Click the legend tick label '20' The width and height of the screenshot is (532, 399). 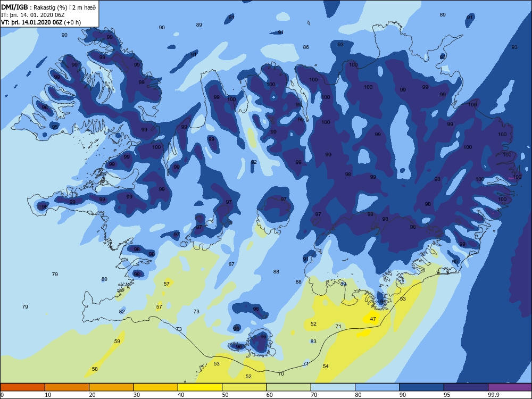tap(92, 395)
